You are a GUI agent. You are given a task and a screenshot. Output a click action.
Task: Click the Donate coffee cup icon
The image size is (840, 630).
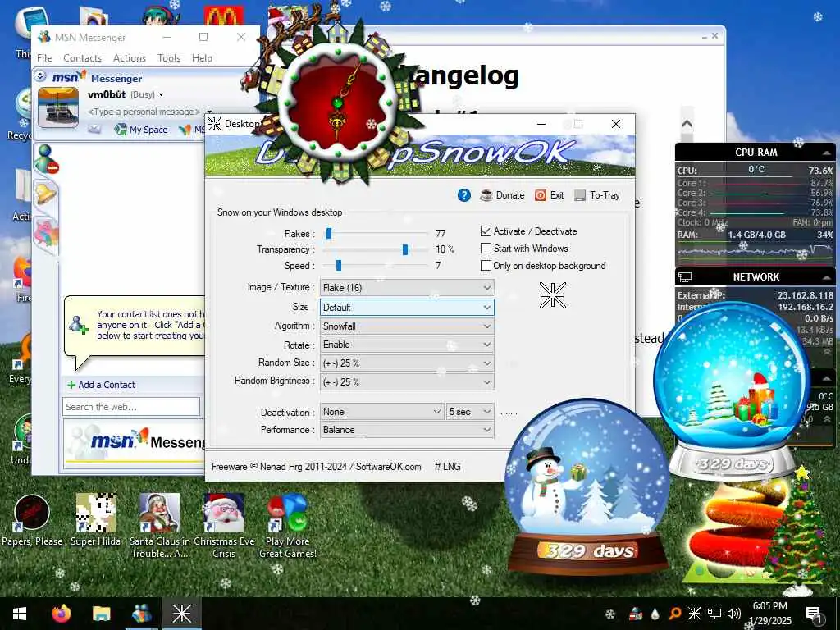[486, 195]
